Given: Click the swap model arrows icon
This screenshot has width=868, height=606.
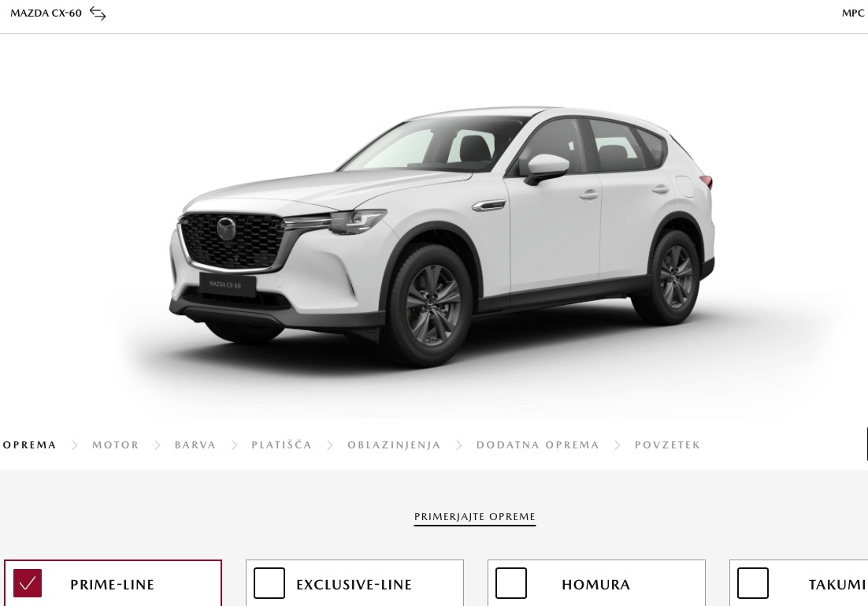Looking at the screenshot, I should tap(98, 14).
